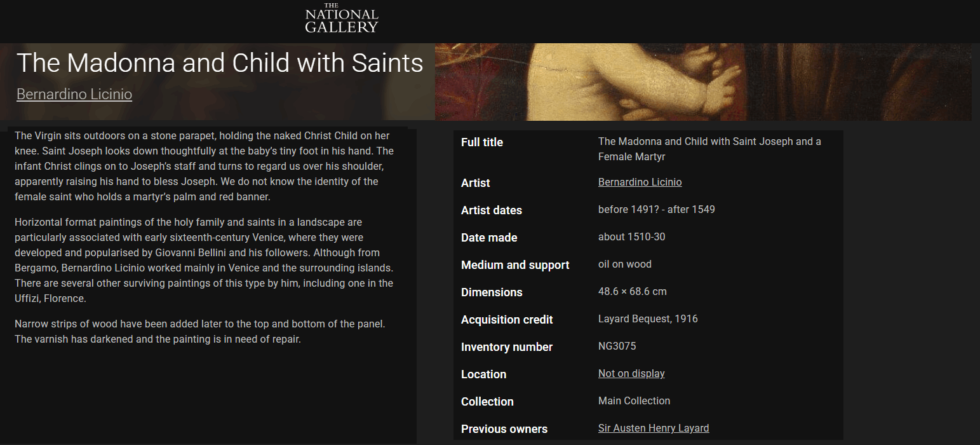Click the dimensions value '48.6 × 68.6 cm'
Image resolution: width=980 pixels, height=445 pixels.
click(x=632, y=292)
